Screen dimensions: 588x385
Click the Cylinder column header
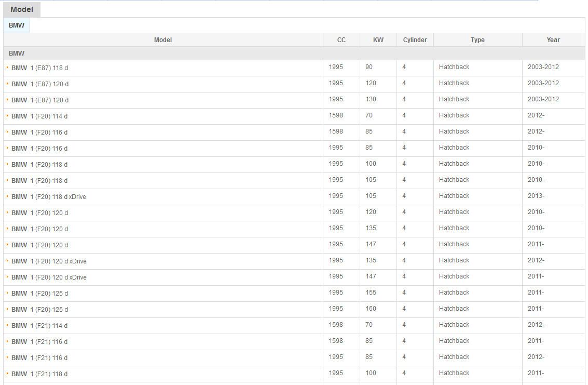415,40
